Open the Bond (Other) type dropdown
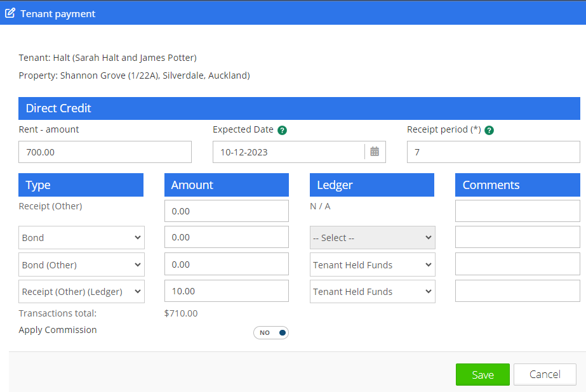Viewport: 586px width, 392px height. [81, 265]
